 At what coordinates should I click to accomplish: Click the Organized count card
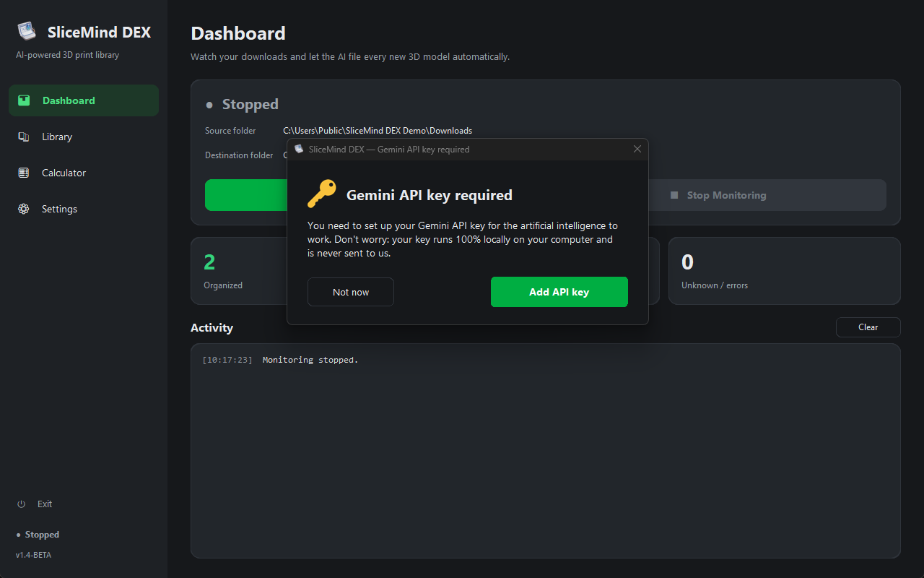(239, 271)
